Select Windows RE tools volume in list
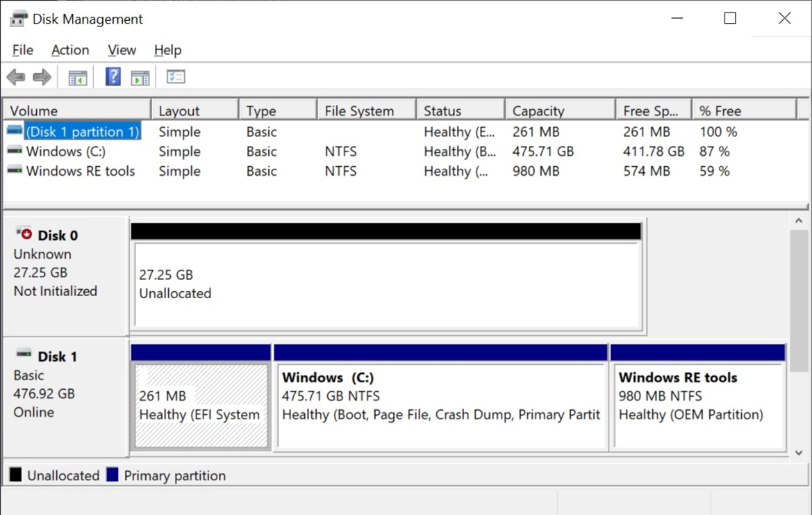Screen dimensions: 812x515 tap(81, 171)
